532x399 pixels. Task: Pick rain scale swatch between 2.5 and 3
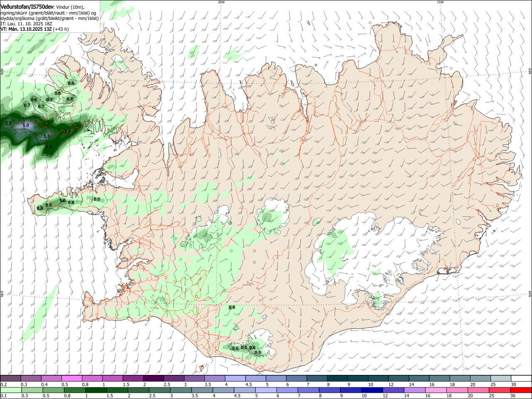click(159, 390)
